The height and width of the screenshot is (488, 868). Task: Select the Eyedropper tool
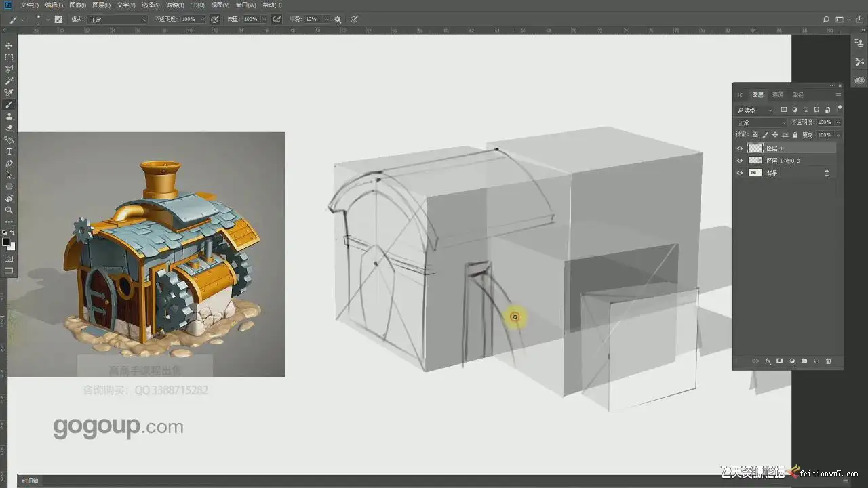pyautogui.click(x=9, y=93)
